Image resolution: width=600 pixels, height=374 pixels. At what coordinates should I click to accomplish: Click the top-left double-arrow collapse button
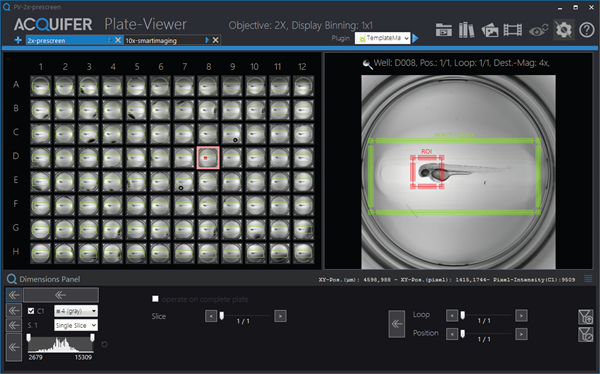coord(14,295)
